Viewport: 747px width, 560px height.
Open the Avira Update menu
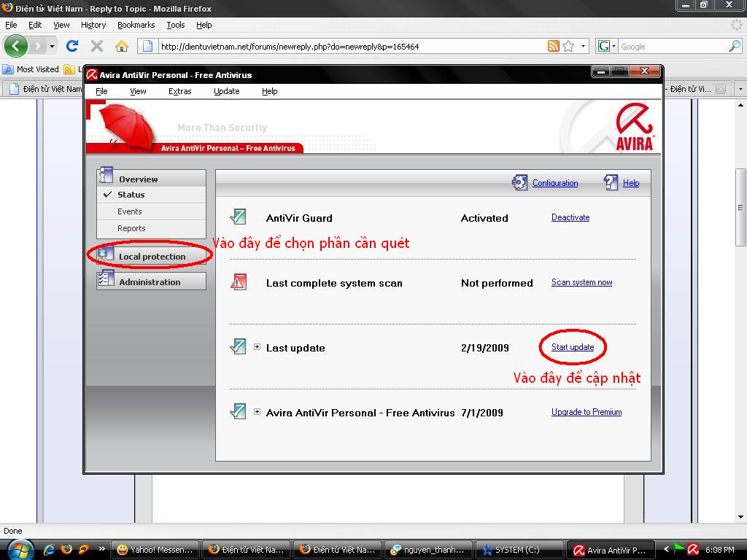(226, 91)
